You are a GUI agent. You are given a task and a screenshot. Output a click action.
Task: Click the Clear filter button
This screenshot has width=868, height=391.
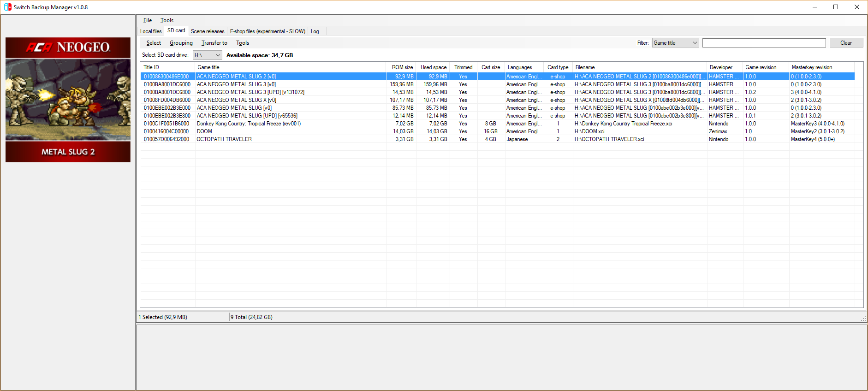click(846, 43)
